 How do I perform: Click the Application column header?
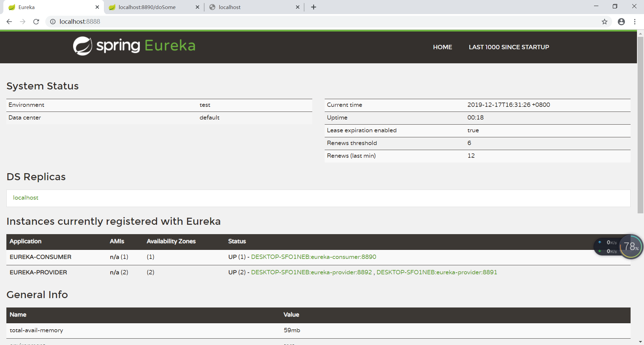click(x=25, y=241)
